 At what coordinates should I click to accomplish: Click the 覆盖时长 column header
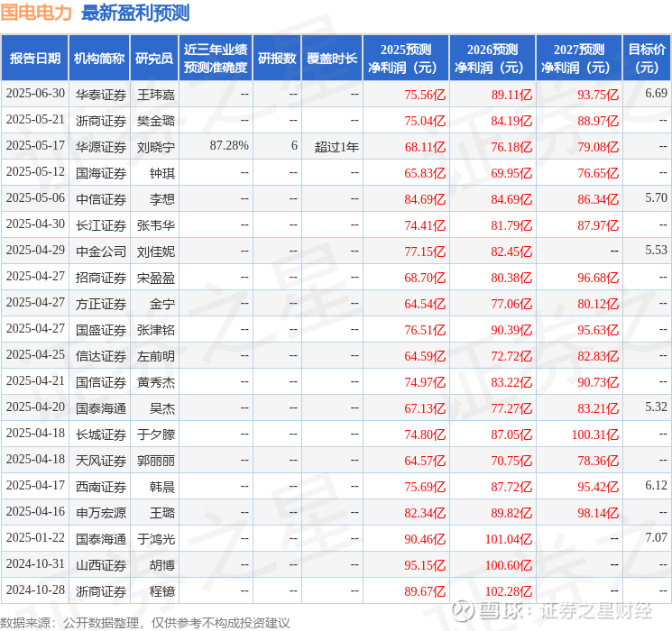pos(332,59)
